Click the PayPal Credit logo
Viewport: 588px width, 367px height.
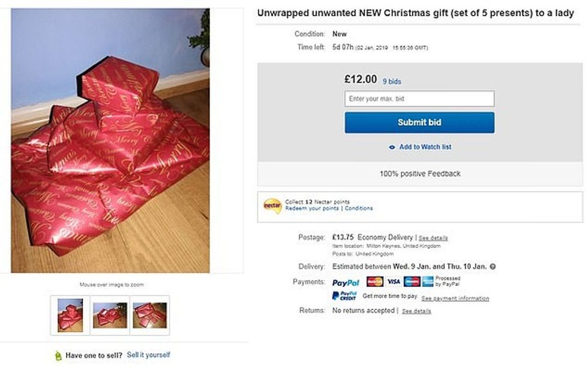pyautogui.click(x=344, y=296)
